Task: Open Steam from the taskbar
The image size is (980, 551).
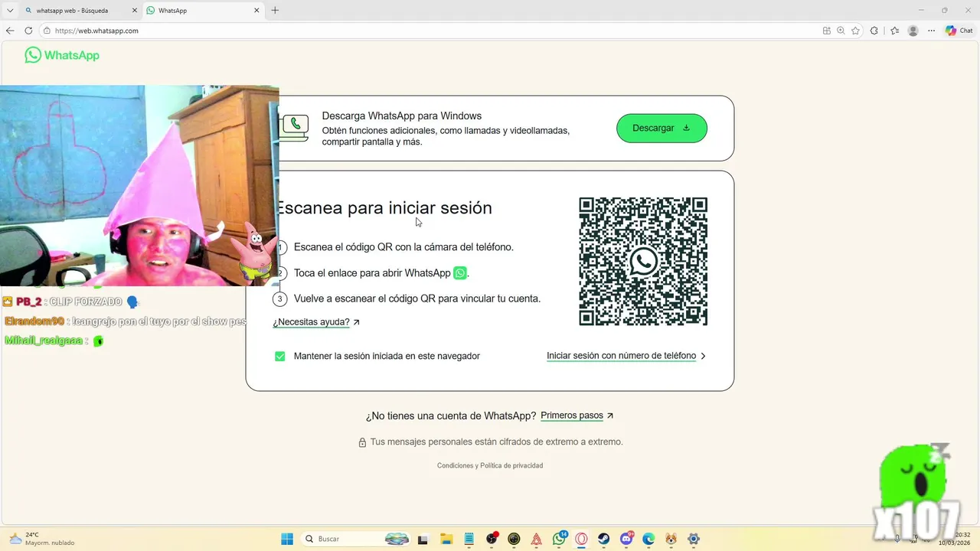Action: click(604, 539)
